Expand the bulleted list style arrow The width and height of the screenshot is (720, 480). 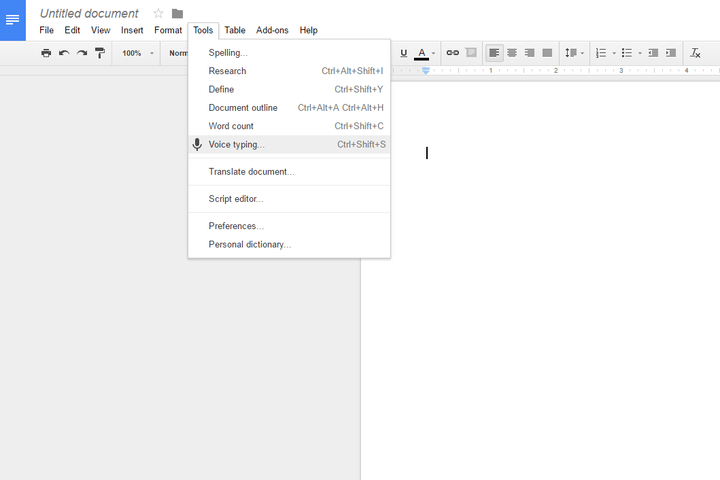[640, 53]
